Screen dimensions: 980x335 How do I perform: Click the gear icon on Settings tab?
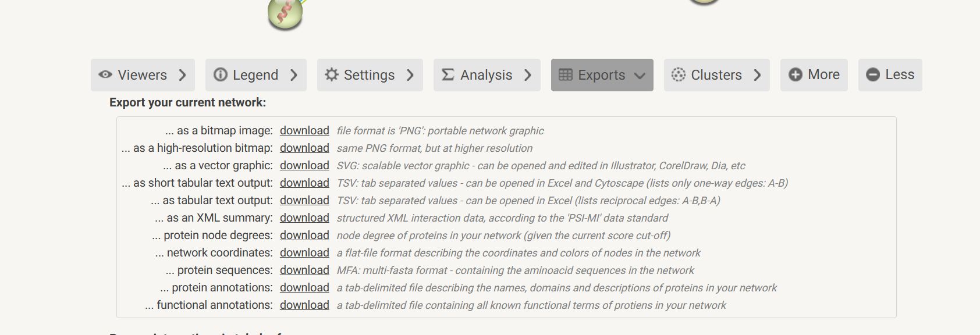(332, 74)
